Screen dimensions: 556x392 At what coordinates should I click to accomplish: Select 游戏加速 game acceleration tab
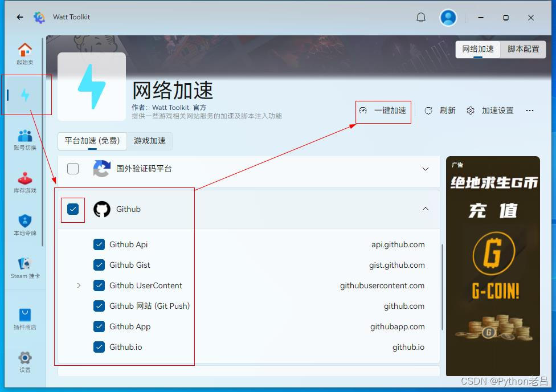[x=150, y=141]
